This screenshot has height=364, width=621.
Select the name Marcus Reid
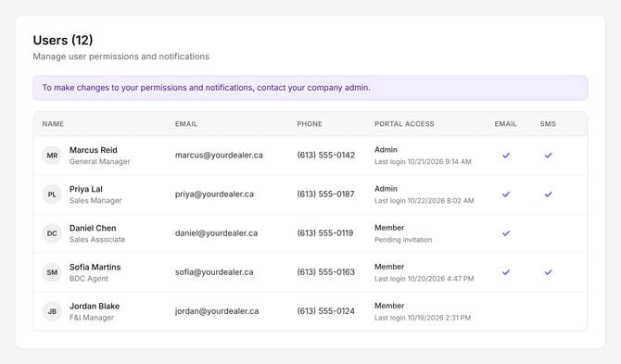pyautogui.click(x=94, y=150)
